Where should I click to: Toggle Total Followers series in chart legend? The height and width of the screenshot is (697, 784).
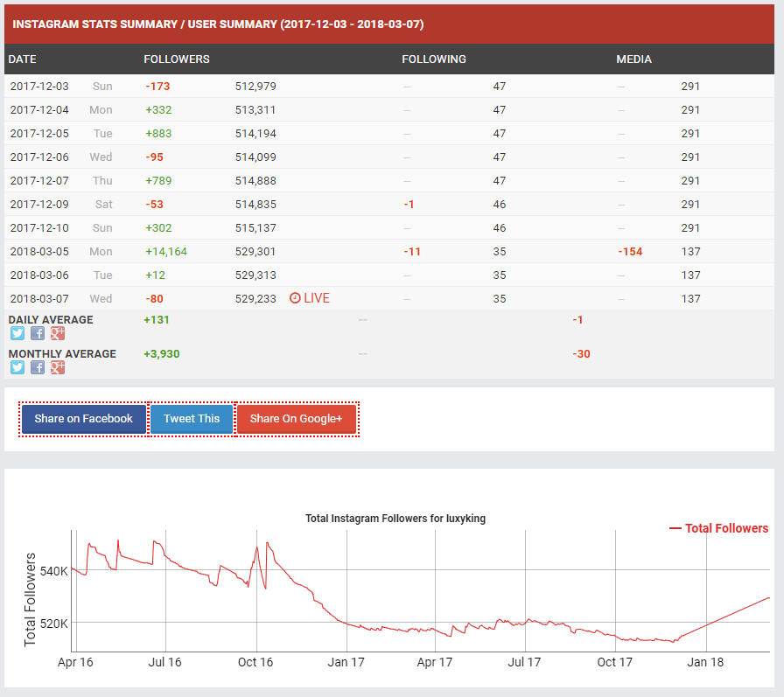[718, 528]
